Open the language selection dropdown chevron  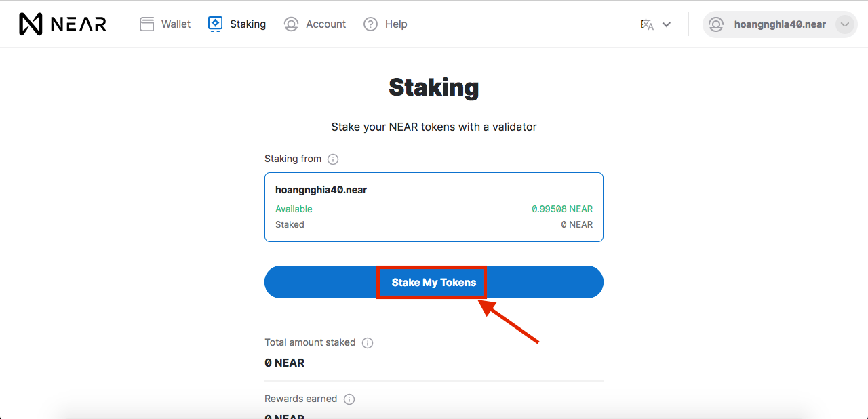(667, 24)
